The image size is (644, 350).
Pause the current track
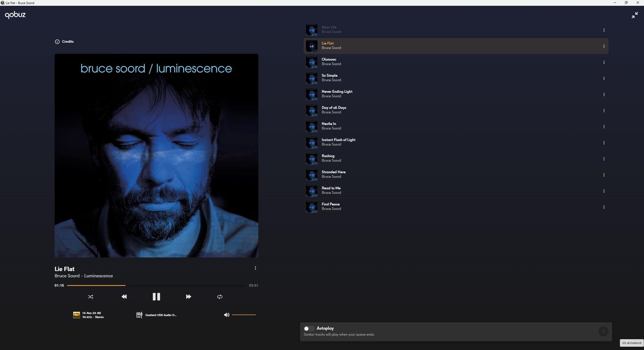click(x=156, y=297)
